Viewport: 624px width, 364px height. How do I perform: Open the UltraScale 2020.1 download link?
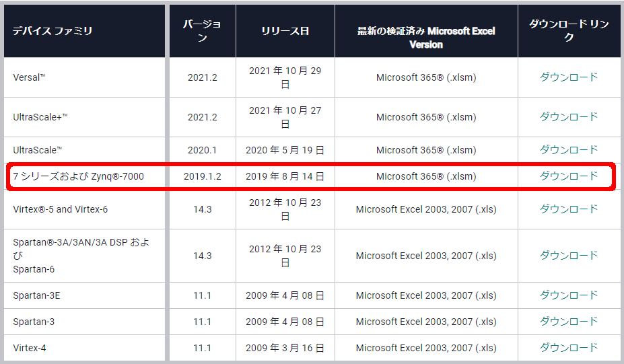click(569, 149)
